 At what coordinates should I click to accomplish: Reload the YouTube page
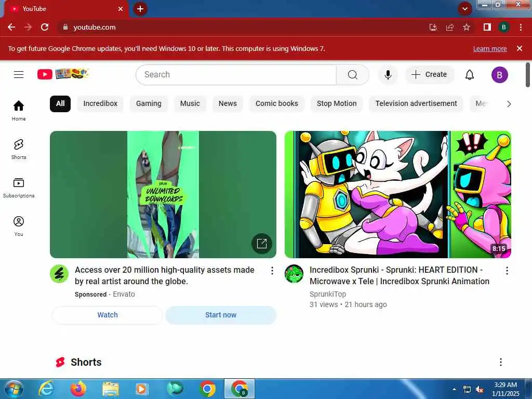(45, 27)
